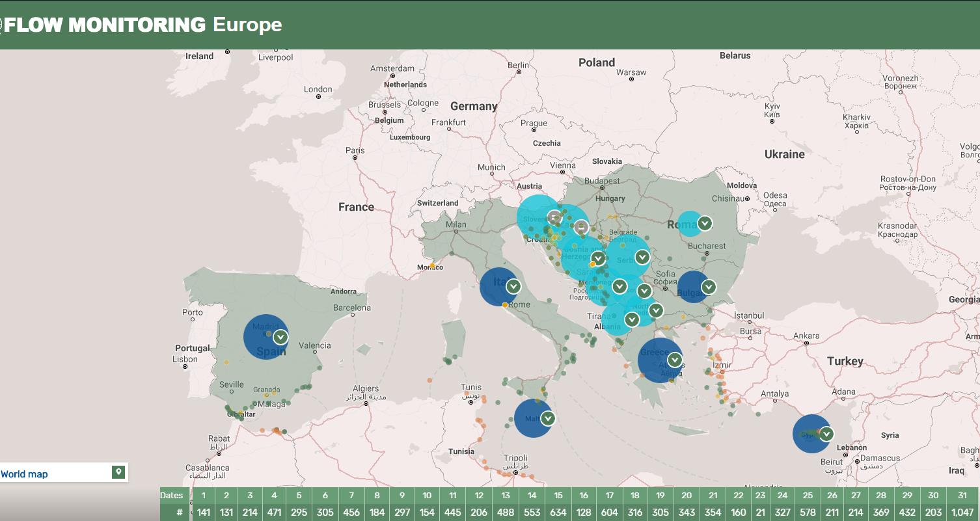Click the orange dot near Sarajevo
The height and width of the screenshot is (521, 980).
592,265
